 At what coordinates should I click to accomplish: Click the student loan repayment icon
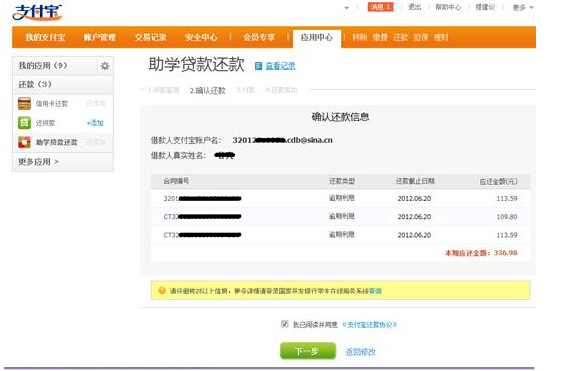[x=24, y=142]
